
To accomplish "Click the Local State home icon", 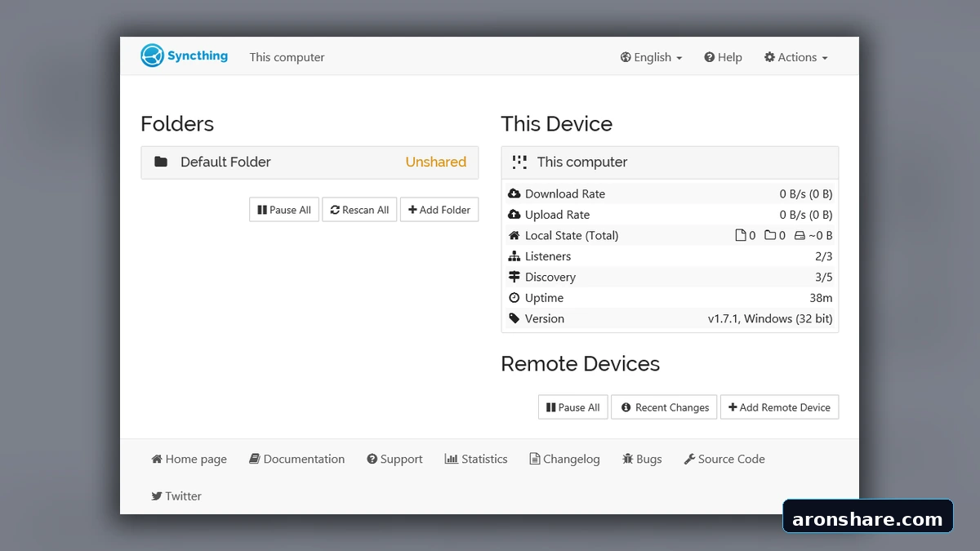I will pyautogui.click(x=514, y=235).
